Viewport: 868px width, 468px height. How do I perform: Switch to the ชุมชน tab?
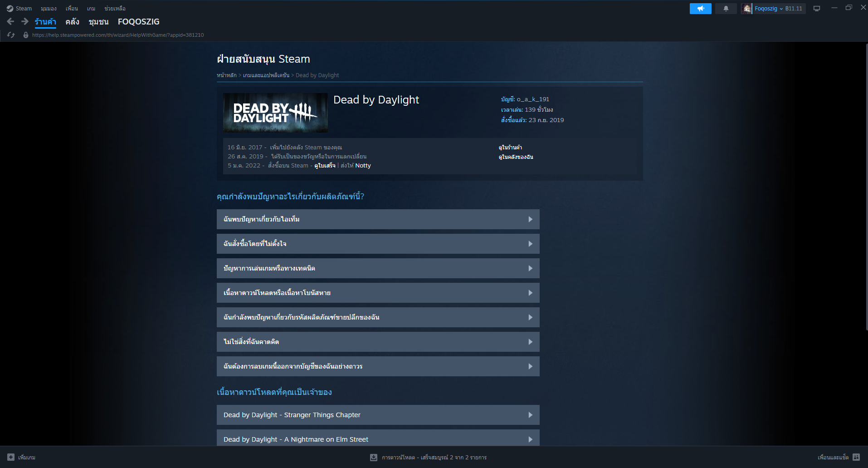coord(98,22)
